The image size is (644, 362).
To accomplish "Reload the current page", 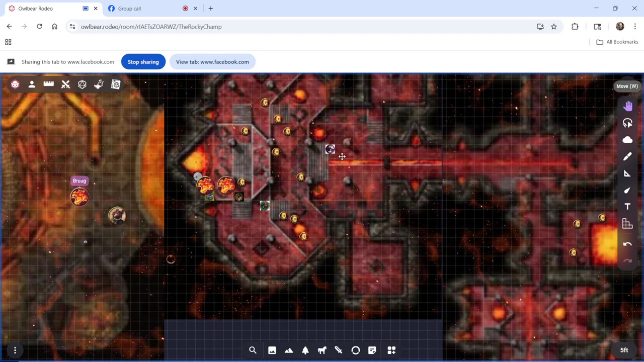I will pyautogui.click(x=39, y=27).
